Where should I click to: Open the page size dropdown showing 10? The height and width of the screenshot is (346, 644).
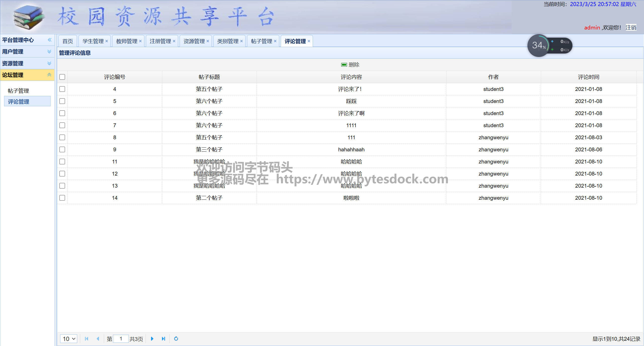(69, 339)
